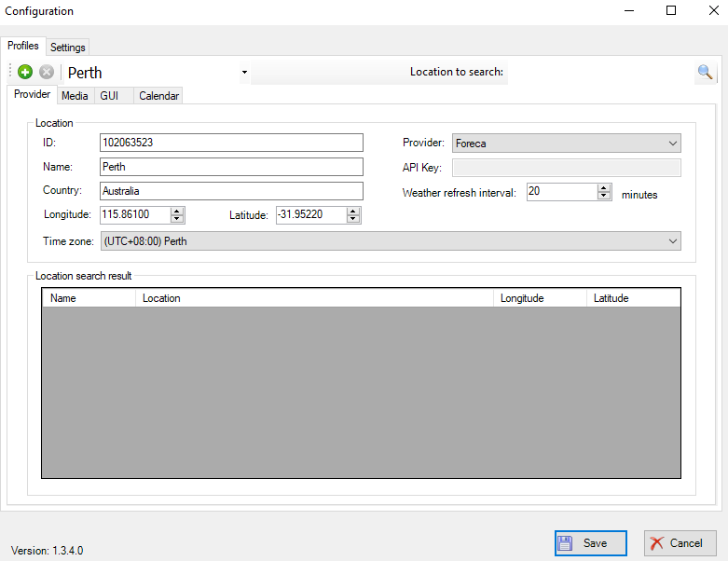Click the API Key field
Viewport: 728px width, 561px height.
point(567,168)
